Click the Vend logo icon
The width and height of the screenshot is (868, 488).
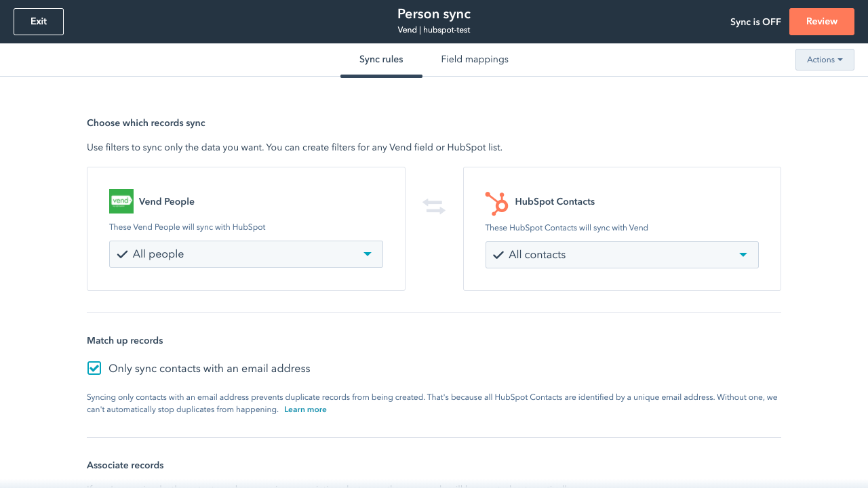tap(121, 201)
